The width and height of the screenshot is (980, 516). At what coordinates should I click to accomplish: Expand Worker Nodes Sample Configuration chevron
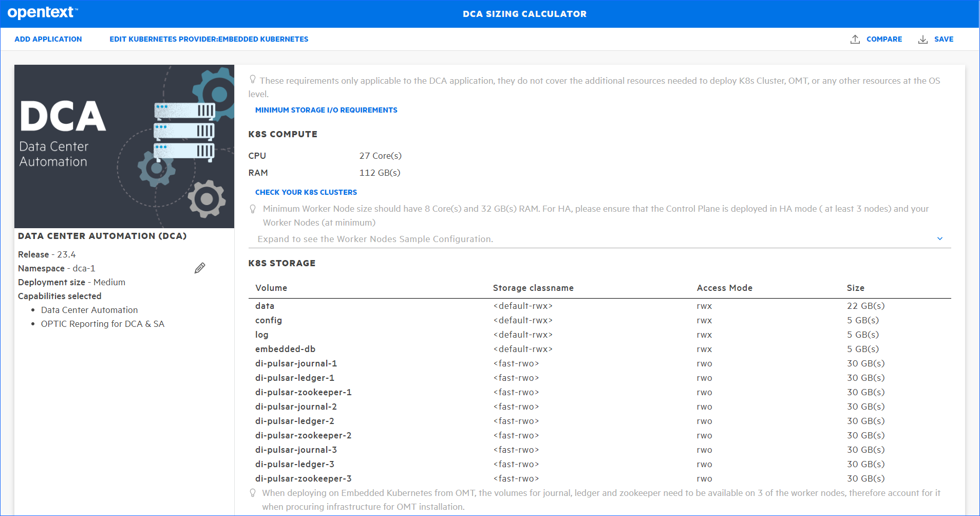(x=940, y=238)
